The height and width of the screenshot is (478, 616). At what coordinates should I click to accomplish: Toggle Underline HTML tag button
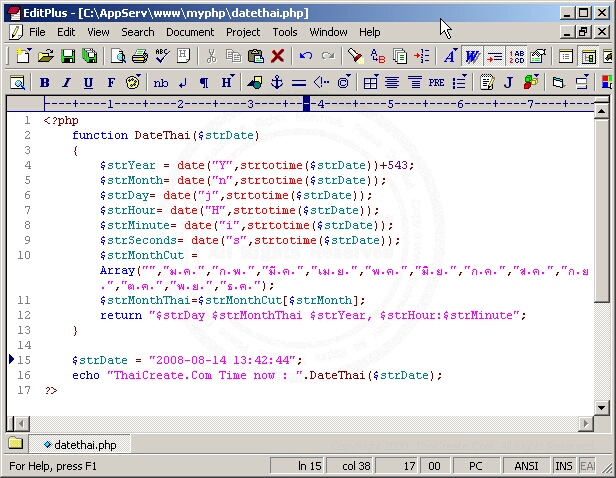[x=89, y=82]
